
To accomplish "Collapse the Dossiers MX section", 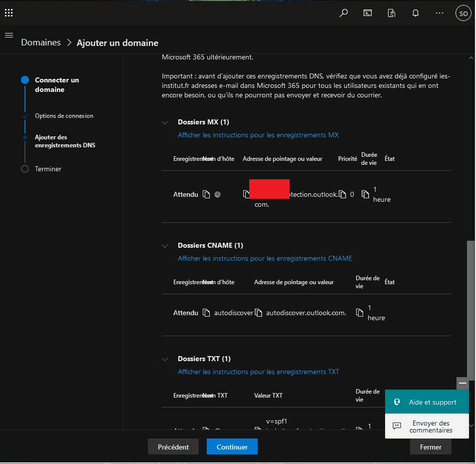I will coord(165,122).
